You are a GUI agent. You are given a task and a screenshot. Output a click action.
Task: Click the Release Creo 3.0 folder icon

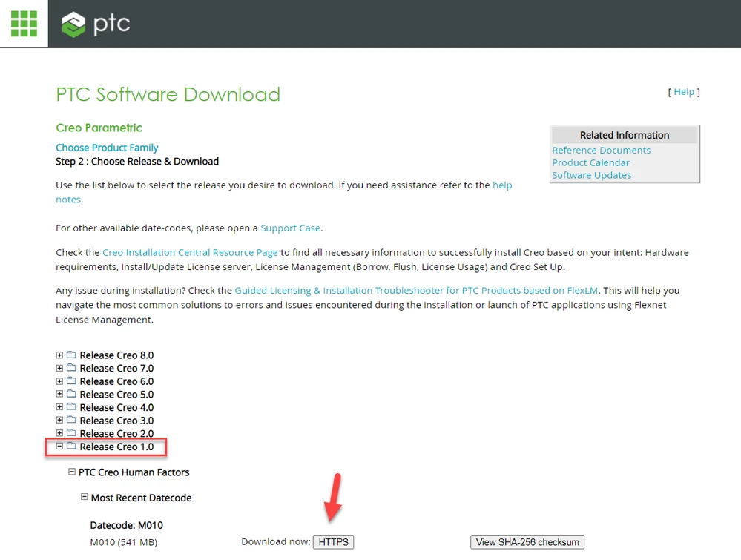(x=71, y=420)
